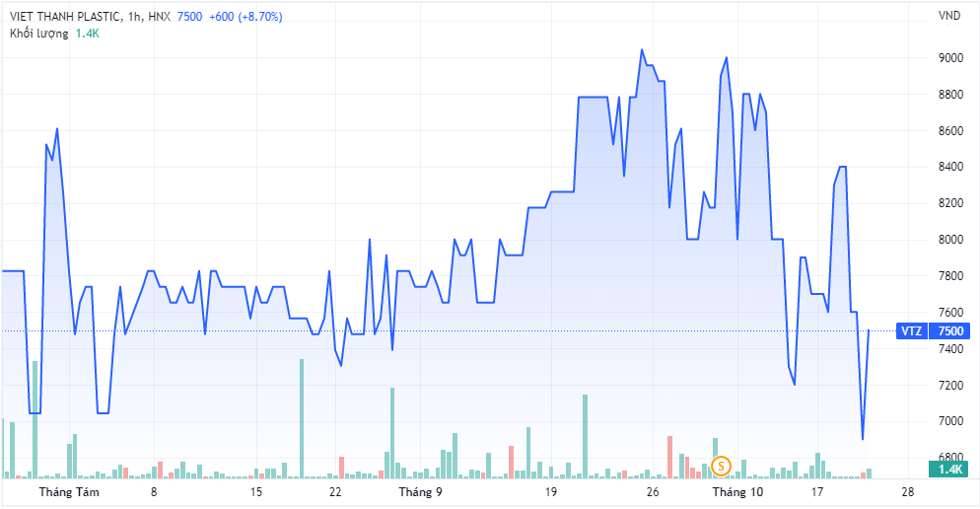Click the Tháng Tám date label
This screenshot has width=980, height=509.
pyautogui.click(x=69, y=492)
